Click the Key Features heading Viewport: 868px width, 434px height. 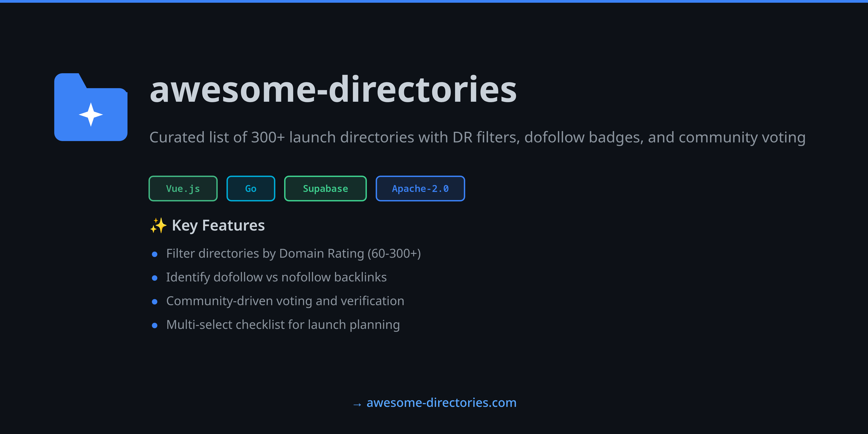pos(218,225)
